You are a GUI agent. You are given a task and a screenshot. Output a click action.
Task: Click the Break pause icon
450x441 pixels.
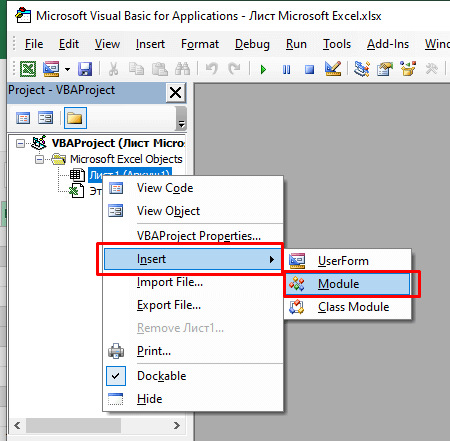pyautogui.click(x=286, y=69)
